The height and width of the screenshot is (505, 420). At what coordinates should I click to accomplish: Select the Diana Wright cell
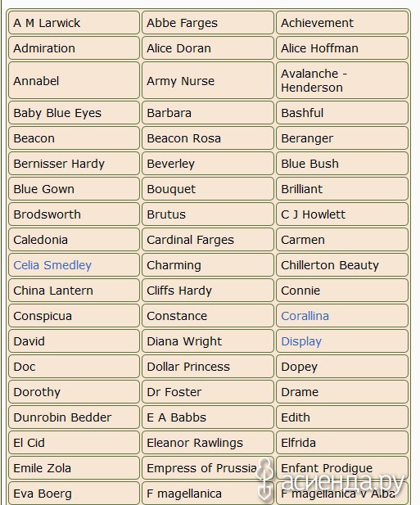click(x=208, y=341)
